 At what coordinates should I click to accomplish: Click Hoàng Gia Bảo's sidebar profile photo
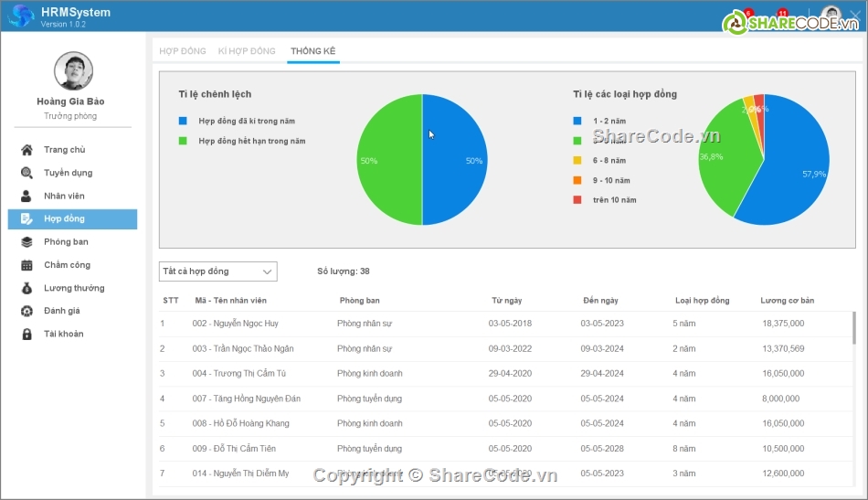(73, 71)
